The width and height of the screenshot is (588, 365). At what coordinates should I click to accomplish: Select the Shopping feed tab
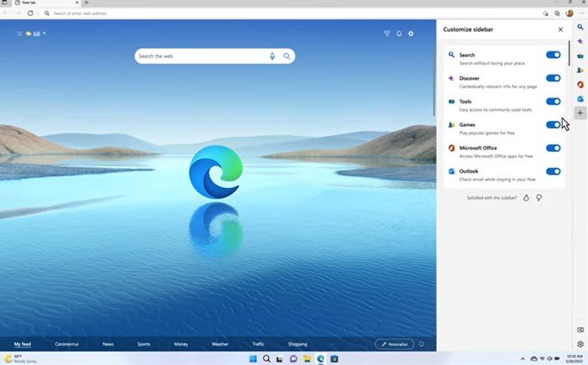point(297,344)
